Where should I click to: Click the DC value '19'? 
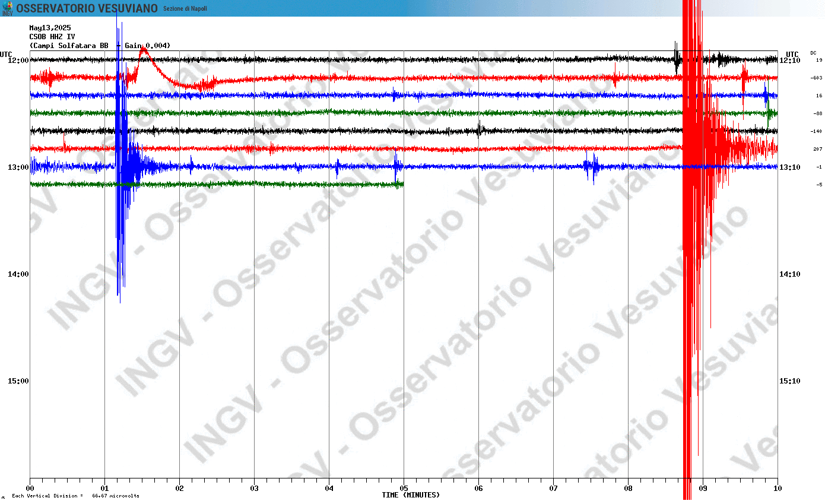(819, 60)
